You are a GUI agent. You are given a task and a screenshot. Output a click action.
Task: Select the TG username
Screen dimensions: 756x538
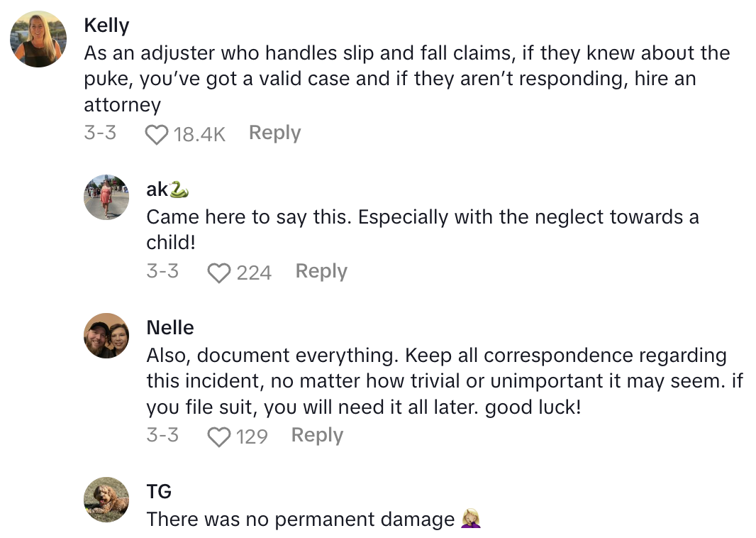click(x=159, y=491)
